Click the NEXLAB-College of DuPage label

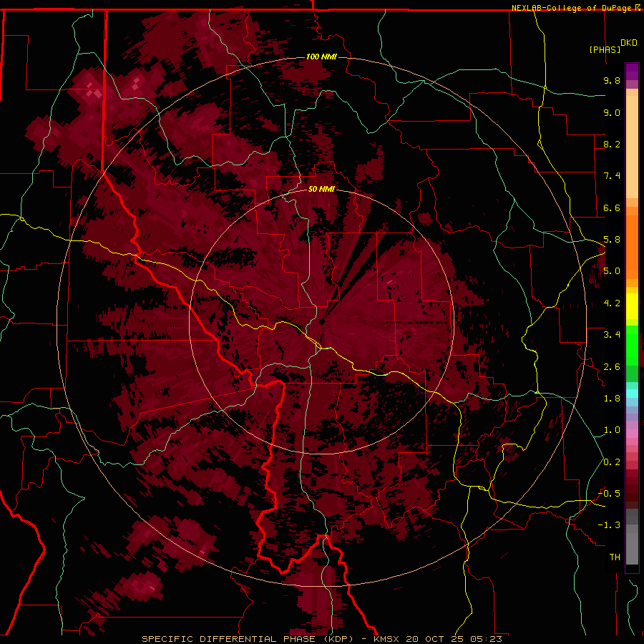pyautogui.click(x=573, y=8)
